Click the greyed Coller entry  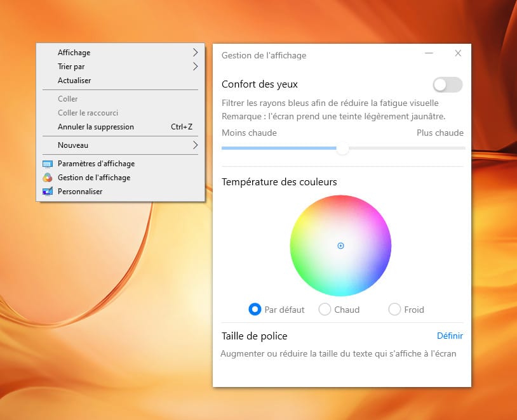[x=120, y=99]
